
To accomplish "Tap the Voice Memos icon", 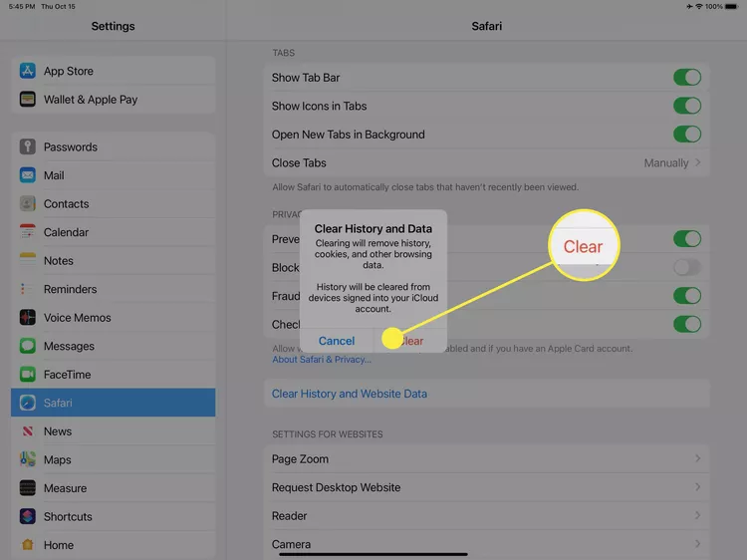I will (x=28, y=318).
